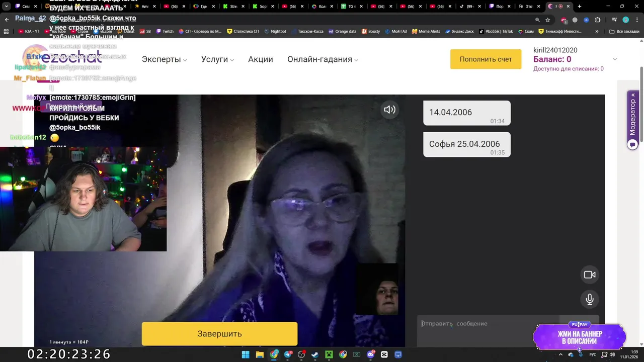Open the Такском-Касса bookmark
Screen dimensions: 644x362
coord(307,31)
